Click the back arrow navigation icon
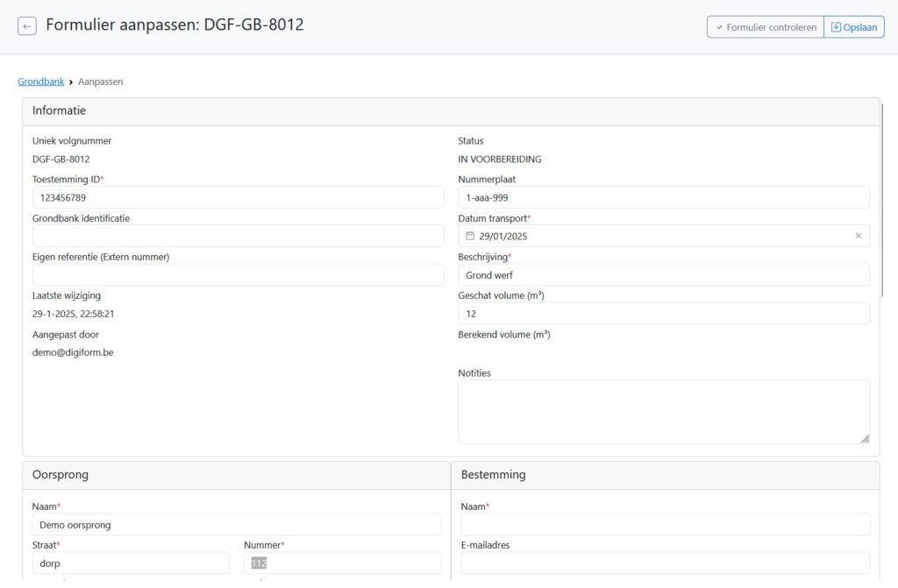The image size is (898, 588). 26,25
